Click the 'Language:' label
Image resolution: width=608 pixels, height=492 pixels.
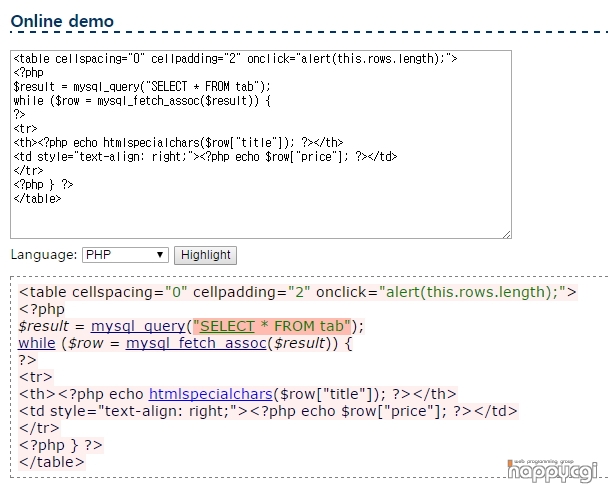44,255
